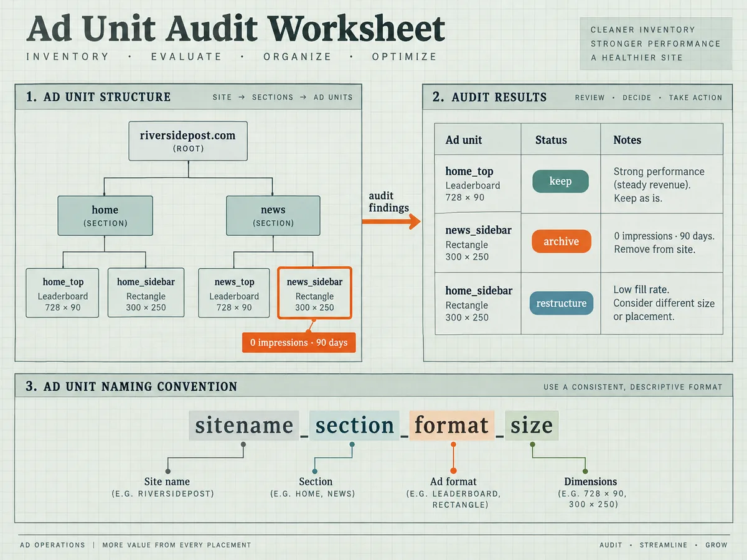Select the home_top leaderboard tree unit
747x560 pixels.
click(62, 293)
